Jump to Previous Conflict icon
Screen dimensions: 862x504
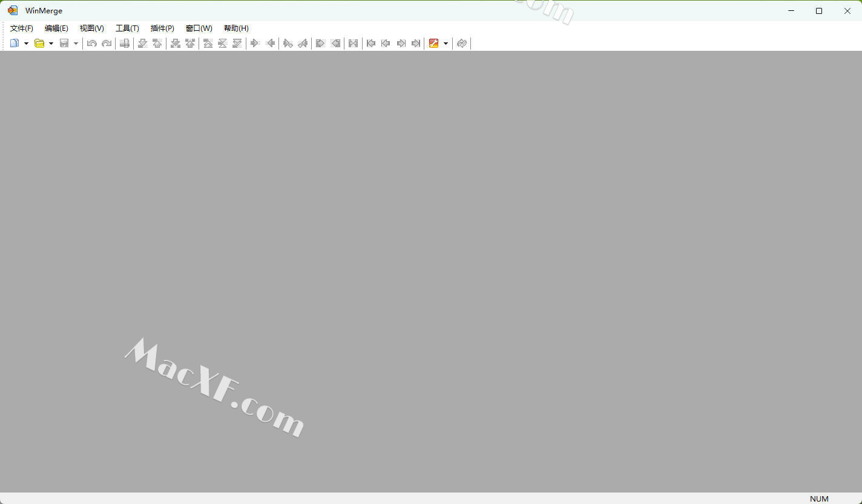[x=190, y=43]
